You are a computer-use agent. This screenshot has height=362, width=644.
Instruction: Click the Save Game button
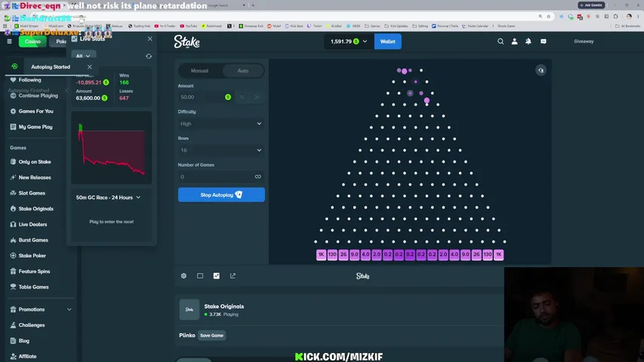click(x=211, y=336)
